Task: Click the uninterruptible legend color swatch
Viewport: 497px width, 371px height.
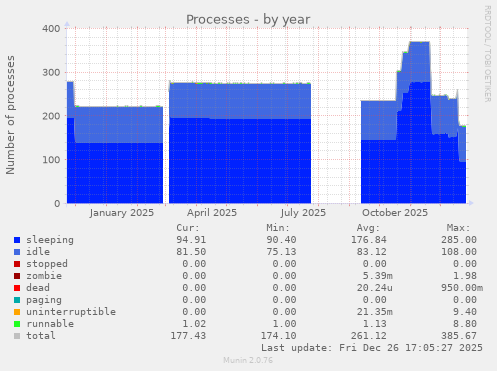Action: (x=17, y=312)
